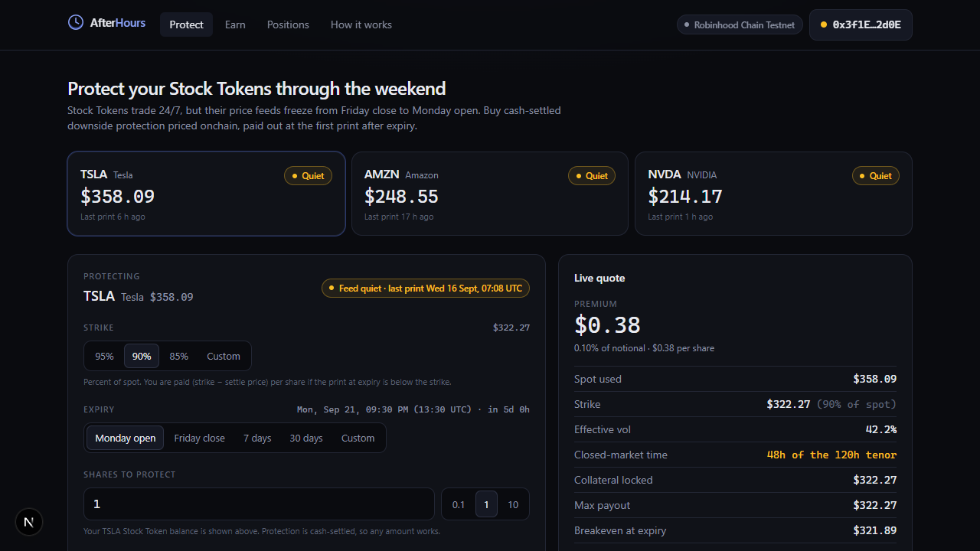Click the Effective vol 42.2% value

881,429
